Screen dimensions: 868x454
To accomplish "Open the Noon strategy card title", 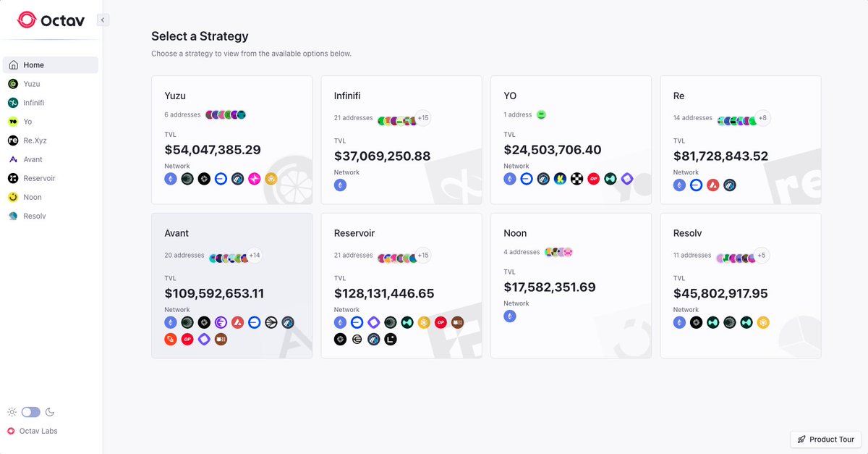I will pyautogui.click(x=515, y=233).
